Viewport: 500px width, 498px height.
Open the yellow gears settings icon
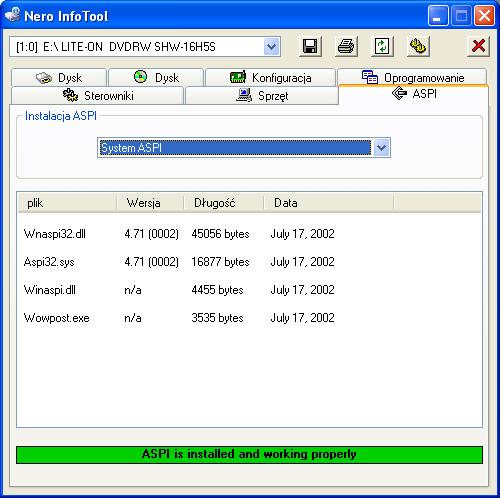418,46
